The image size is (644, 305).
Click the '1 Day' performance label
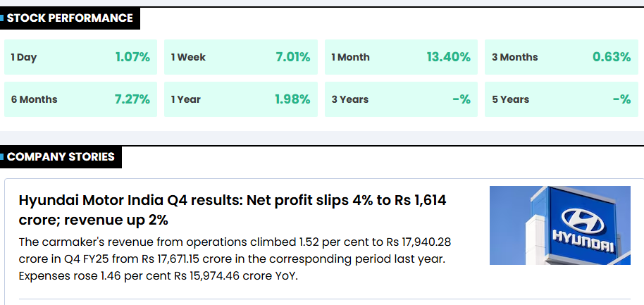click(x=24, y=57)
